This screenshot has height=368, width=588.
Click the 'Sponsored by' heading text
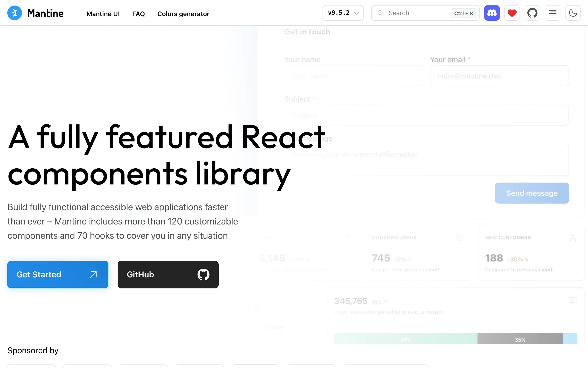[x=33, y=351]
